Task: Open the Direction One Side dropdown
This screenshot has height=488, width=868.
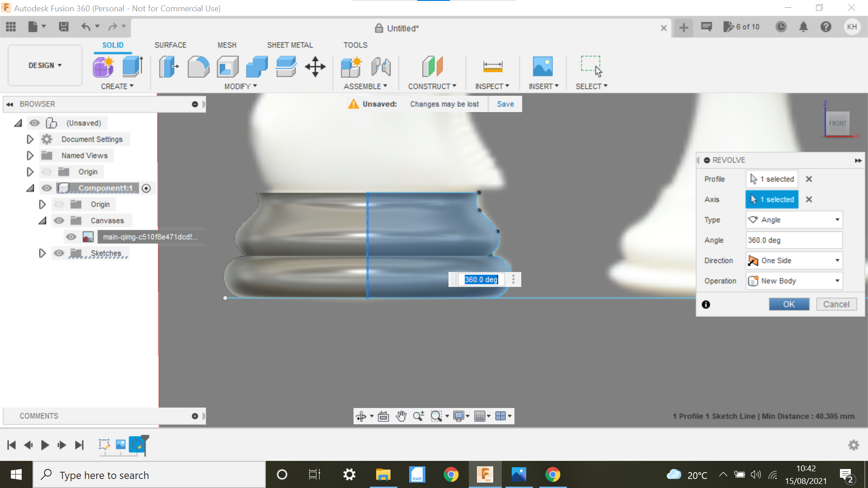Action: [794, 260]
